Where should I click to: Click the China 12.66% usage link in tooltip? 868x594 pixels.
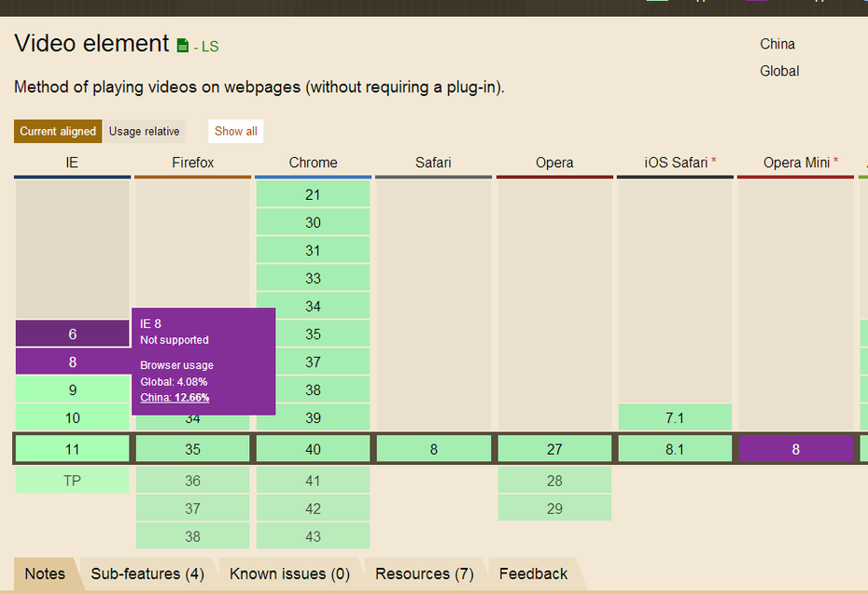point(175,397)
